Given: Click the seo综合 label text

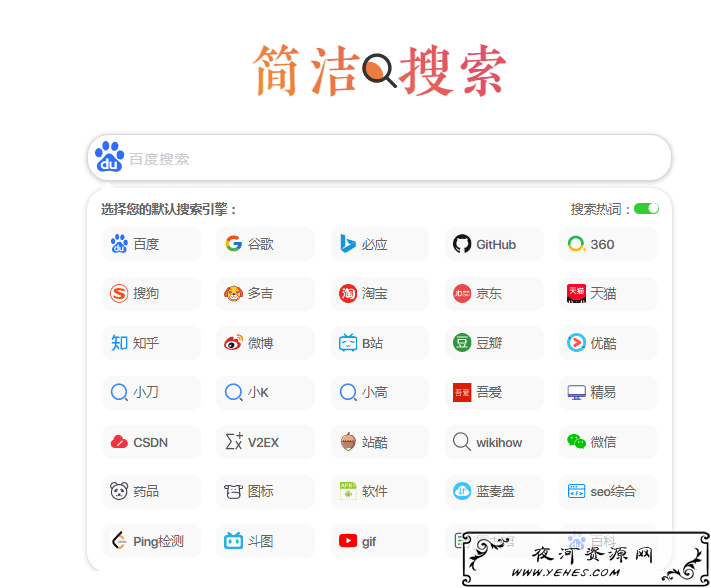Looking at the screenshot, I should tap(613, 491).
